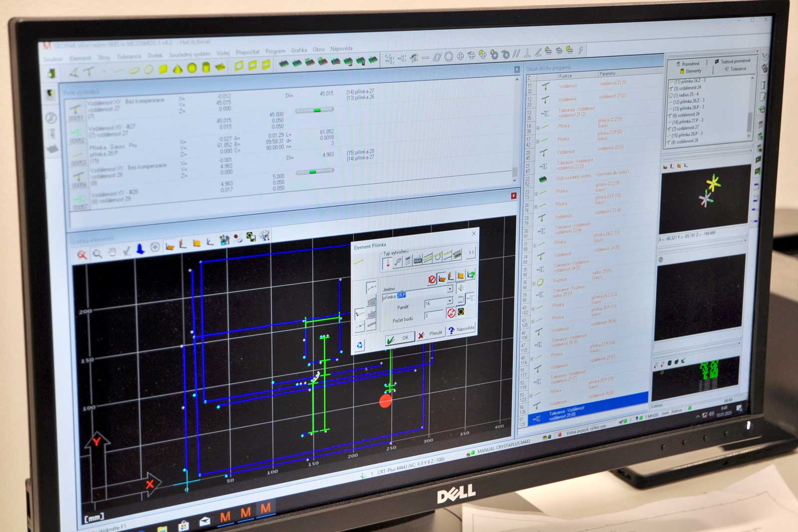Select the distance T-shaped tool in toolbar
This screenshot has width=798, height=532.
click(90, 72)
